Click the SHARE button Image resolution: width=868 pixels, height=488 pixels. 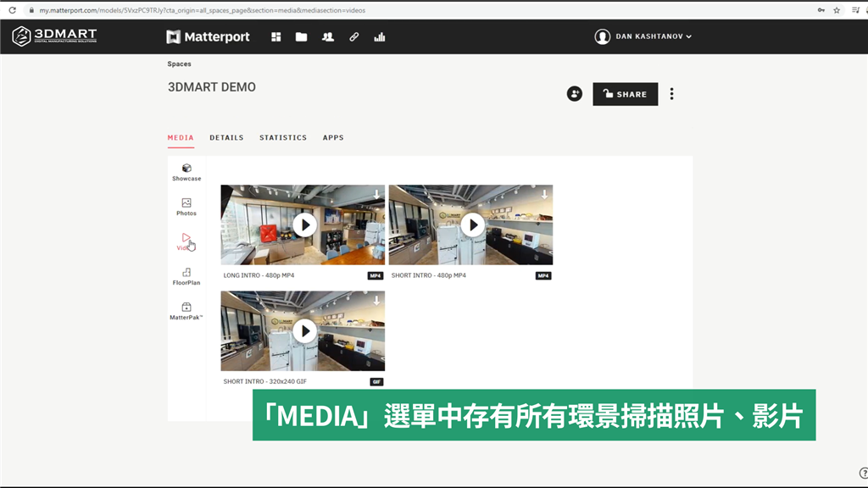(x=626, y=94)
